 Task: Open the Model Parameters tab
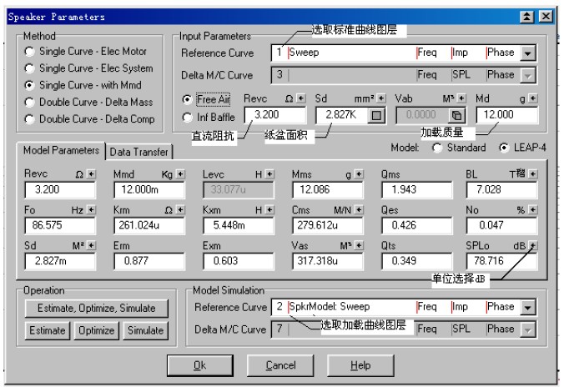[x=59, y=150]
